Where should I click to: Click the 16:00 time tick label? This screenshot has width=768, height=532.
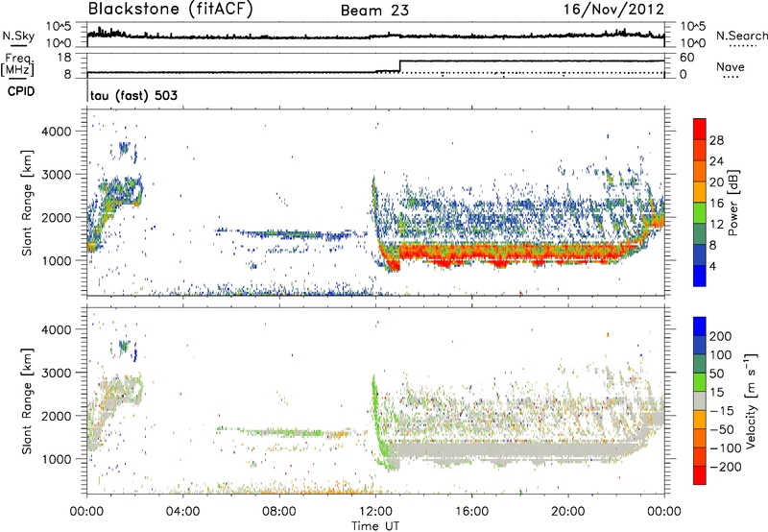471,512
